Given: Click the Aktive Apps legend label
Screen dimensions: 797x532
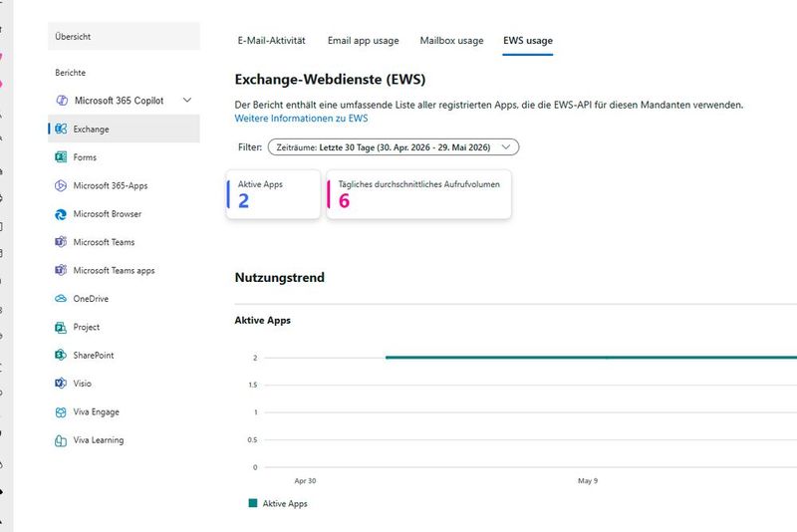Looking at the screenshot, I should [x=285, y=503].
